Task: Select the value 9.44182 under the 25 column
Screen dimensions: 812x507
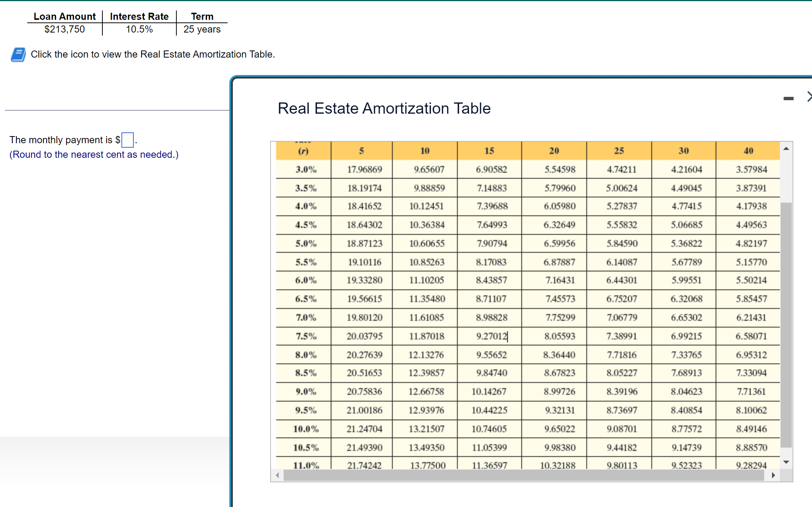Action: pos(621,447)
